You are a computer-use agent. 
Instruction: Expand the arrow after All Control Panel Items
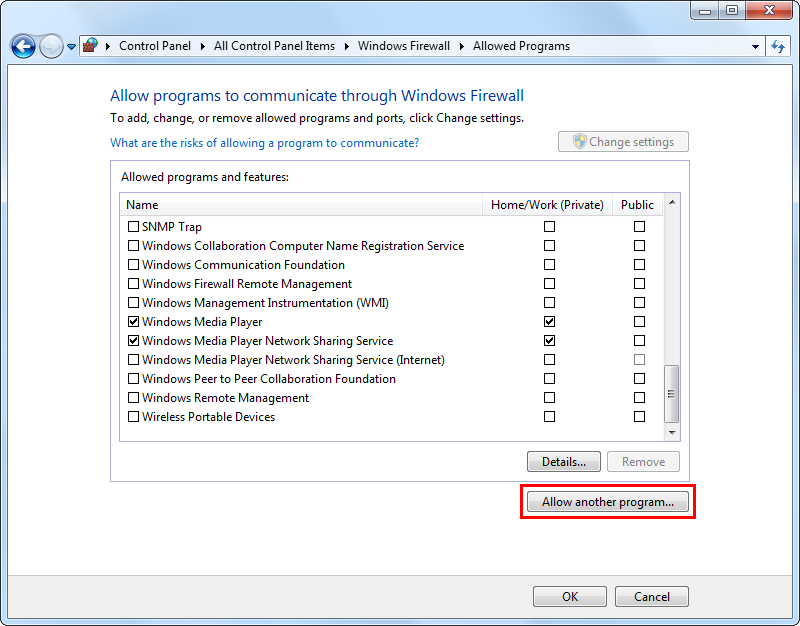coord(346,46)
